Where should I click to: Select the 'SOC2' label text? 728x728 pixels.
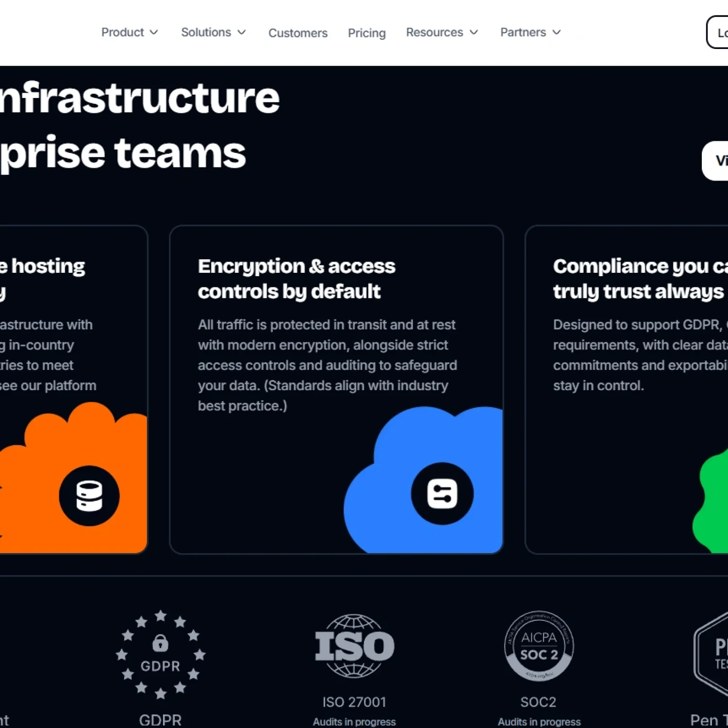pos(538,702)
